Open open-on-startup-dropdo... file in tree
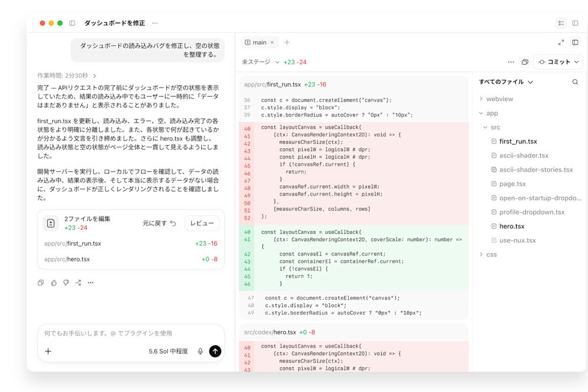588x392 pixels. point(536,198)
